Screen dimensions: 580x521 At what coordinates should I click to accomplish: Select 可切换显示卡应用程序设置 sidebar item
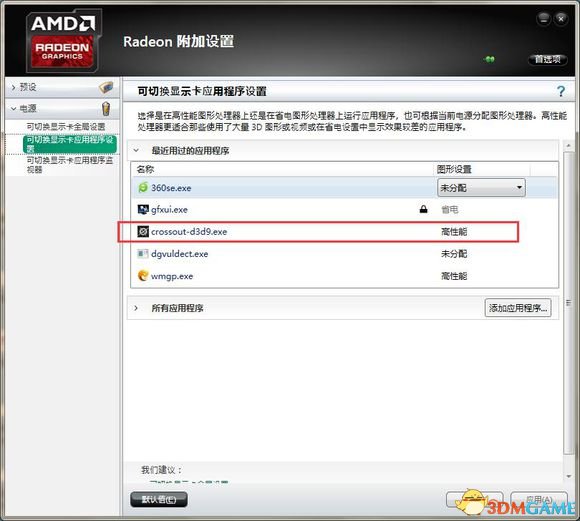(x=70, y=144)
